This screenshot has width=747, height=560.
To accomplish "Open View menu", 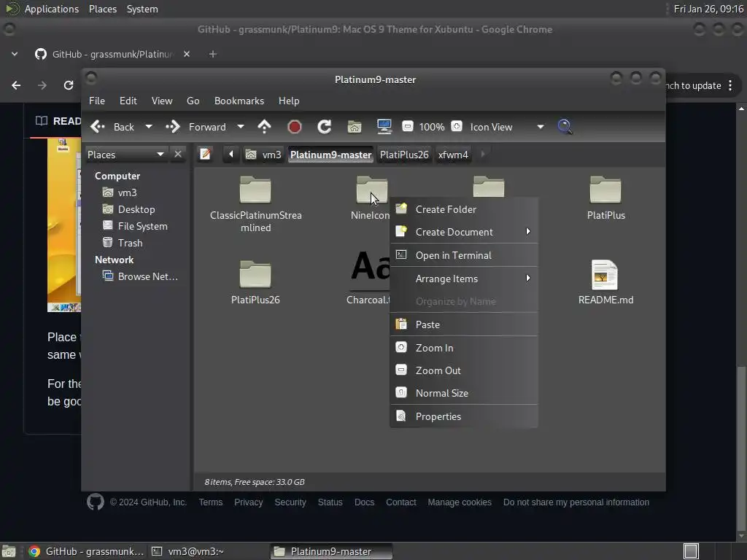I will coord(162,101).
